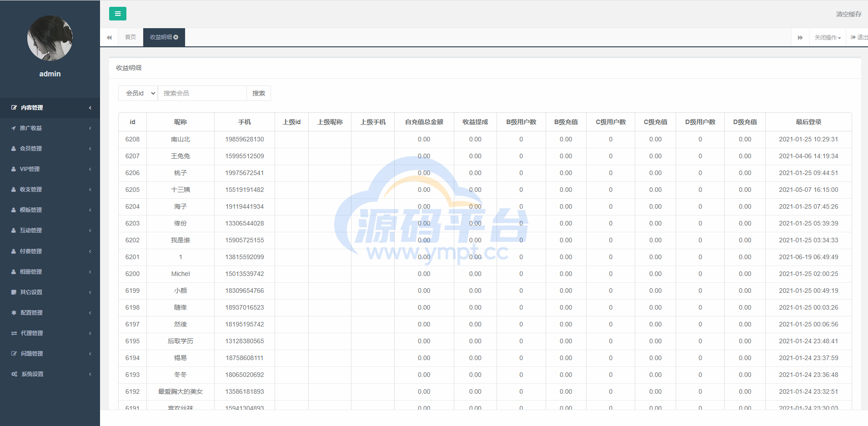Click the 代理管理 exchange arrows icon

click(14, 333)
